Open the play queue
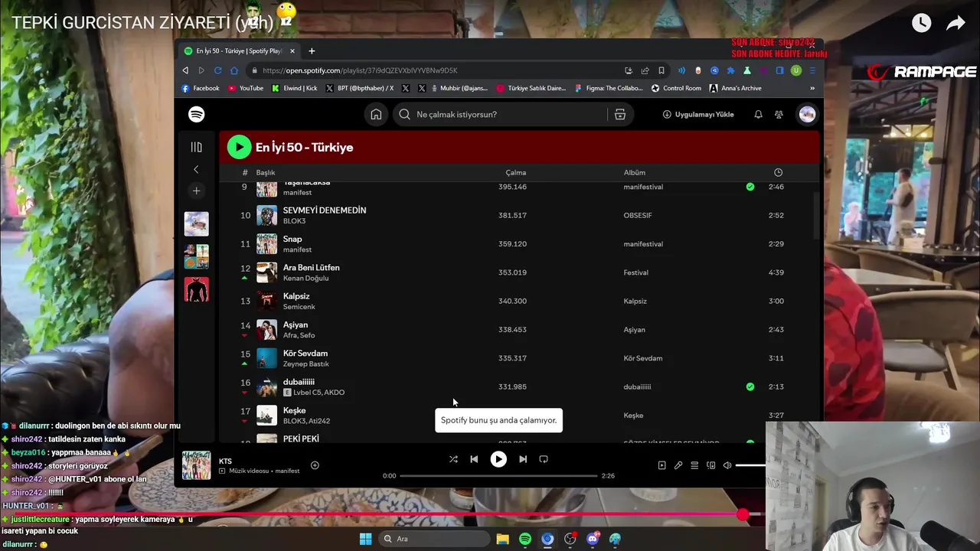 point(694,465)
